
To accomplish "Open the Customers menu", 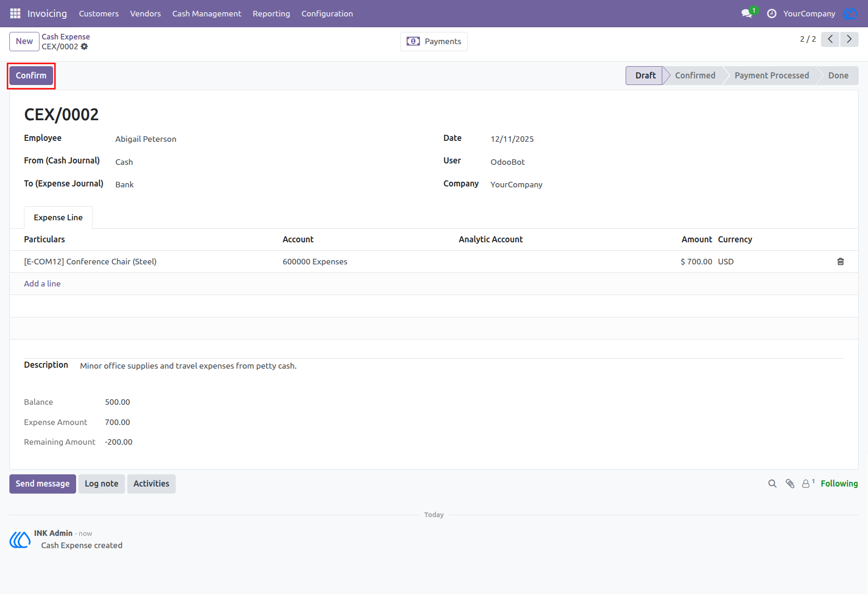I will pos(99,14).
